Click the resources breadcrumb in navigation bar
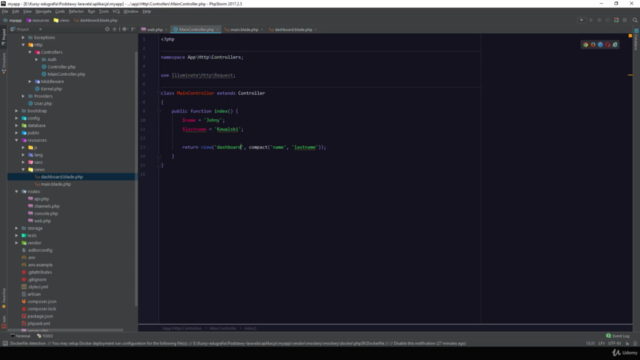Image resolution: width=640 pixels, height=360 pixels. pos(38,20)
